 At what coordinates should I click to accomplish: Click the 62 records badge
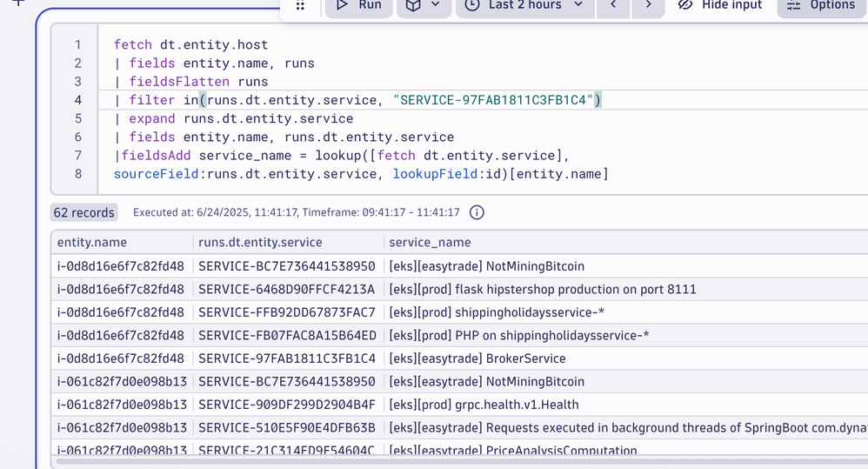click(84, 212)
